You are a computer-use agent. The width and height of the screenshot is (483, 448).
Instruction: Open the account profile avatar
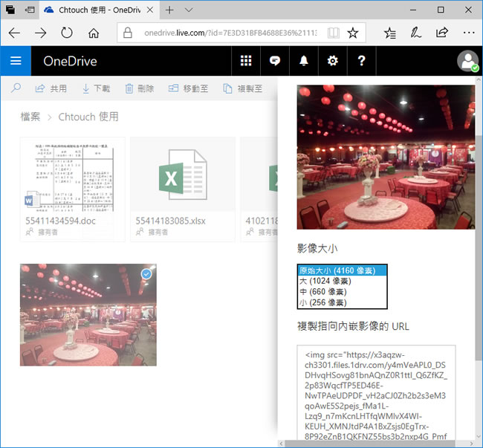click(467, 61)
